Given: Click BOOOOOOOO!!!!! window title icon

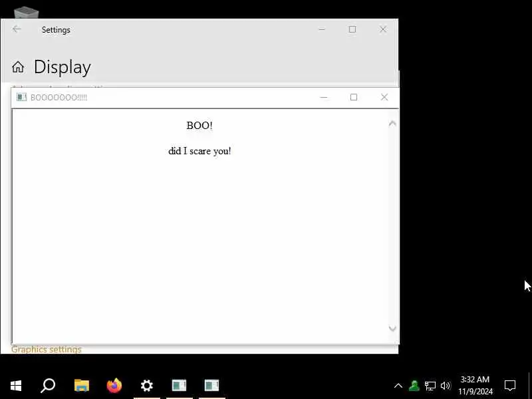Looking at the screenshot, I should click(x=21, y=97).
